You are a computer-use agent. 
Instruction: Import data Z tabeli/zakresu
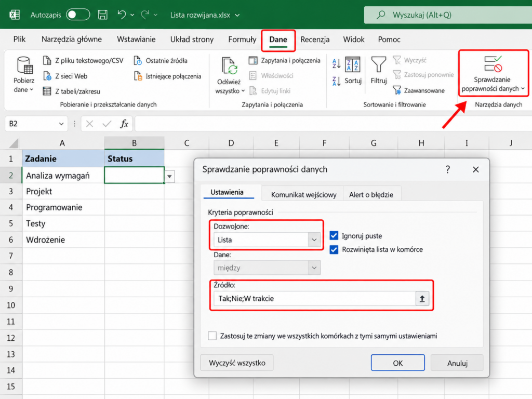(x=72, y=91)
